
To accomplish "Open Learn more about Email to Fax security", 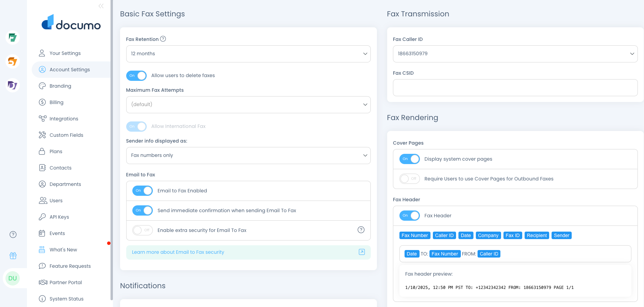I will pos(178,252).
